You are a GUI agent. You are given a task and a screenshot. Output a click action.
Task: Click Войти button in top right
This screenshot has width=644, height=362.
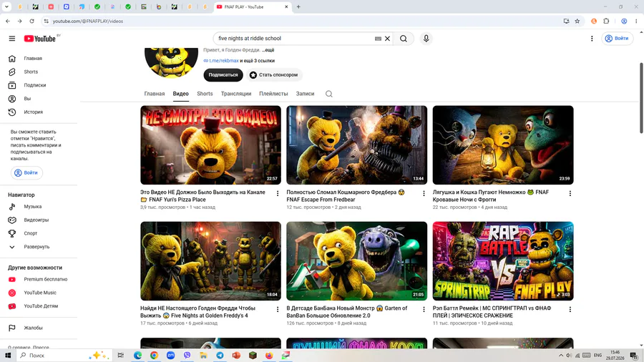point(618,38)
